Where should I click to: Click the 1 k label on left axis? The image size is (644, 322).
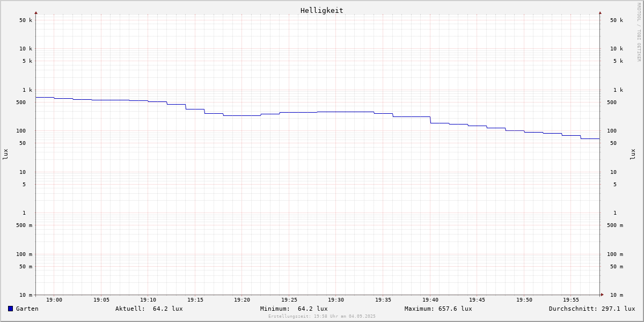point(27,90)
